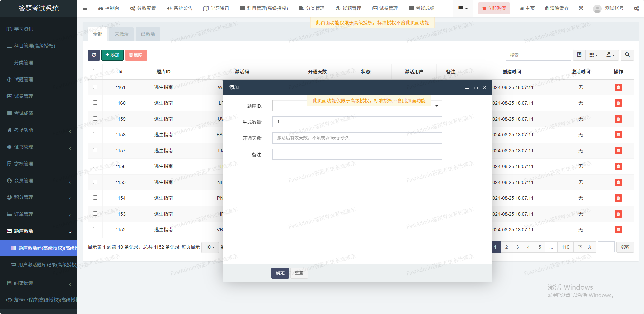
Task: Click the search magnifier icon button
Action: [627, 55]
